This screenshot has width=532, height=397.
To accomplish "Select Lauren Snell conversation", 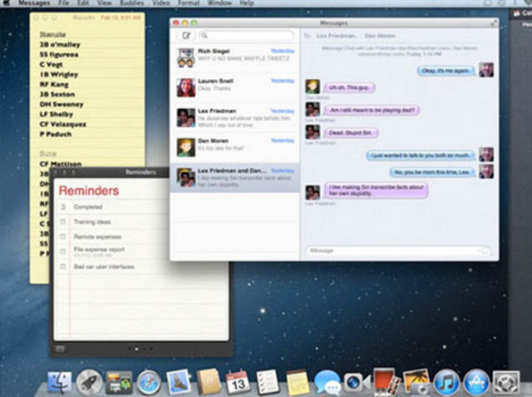I will click(234, 87).
